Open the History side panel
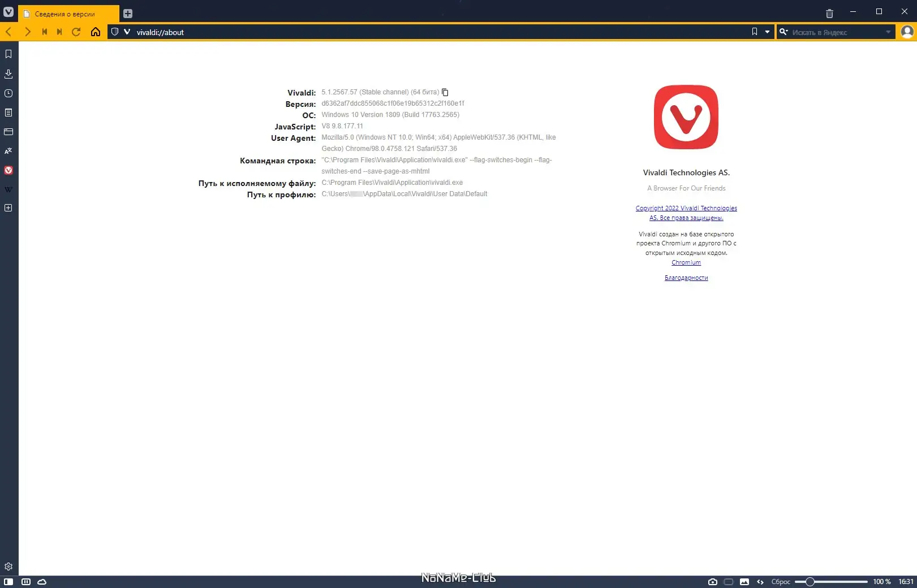The image size is (917, 588). pos(8,93)
